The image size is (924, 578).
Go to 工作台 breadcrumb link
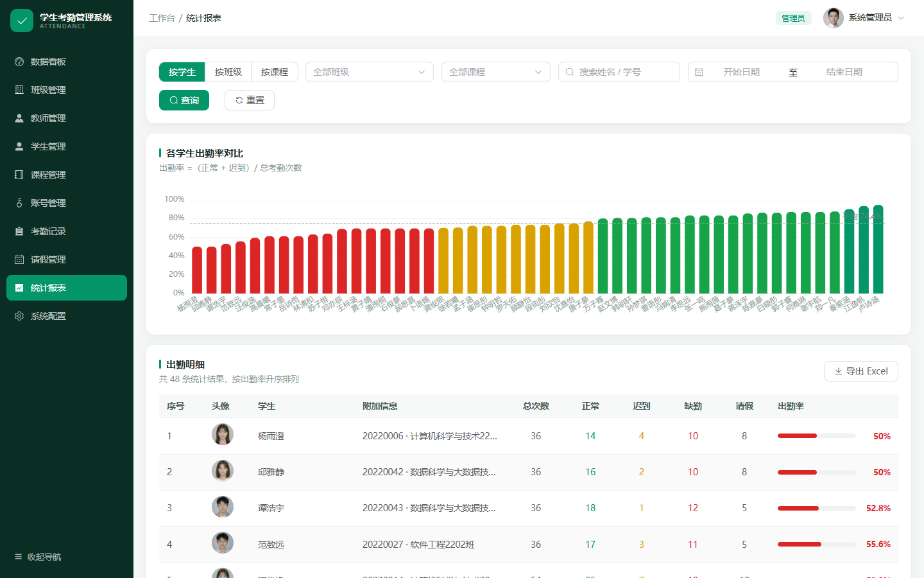tap(162, 18)
